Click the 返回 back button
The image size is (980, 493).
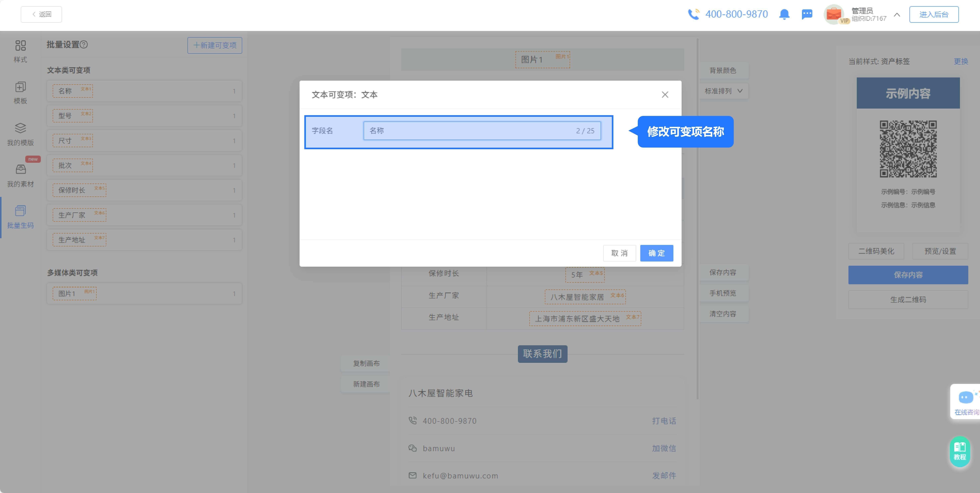pos(41,14)
